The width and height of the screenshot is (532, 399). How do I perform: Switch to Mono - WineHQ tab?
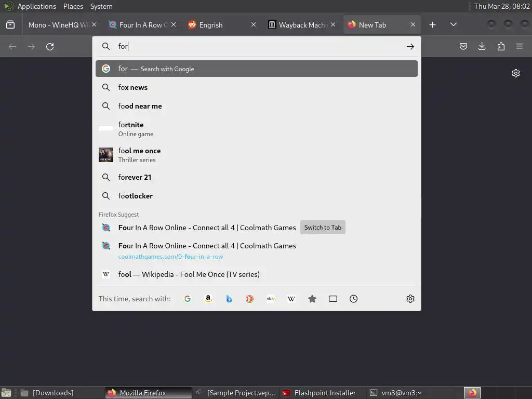click(x=58, y=25)
